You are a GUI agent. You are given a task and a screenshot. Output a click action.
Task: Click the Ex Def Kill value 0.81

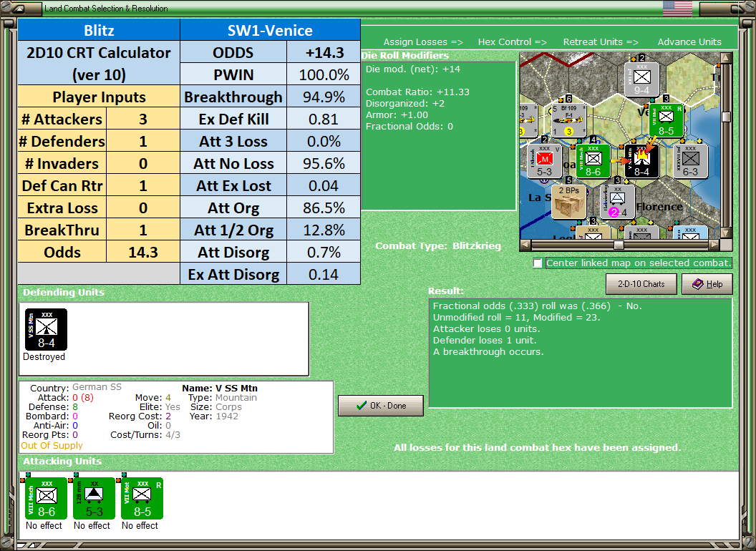[324, 119]
